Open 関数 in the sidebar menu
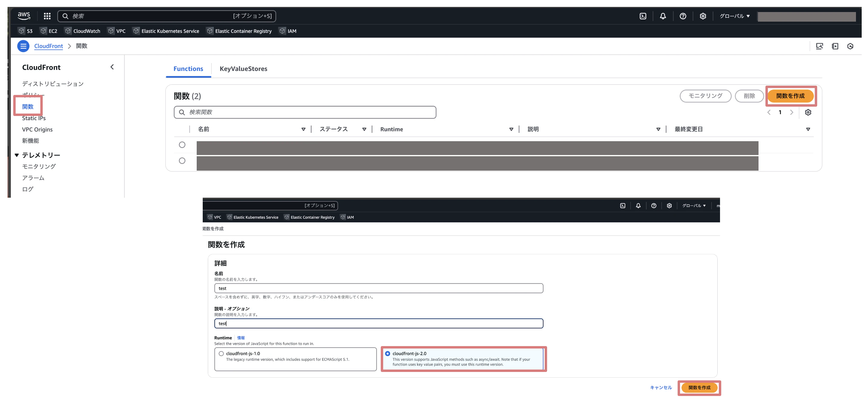This screenshot has height=411, width=868. (x=28, y=107)
